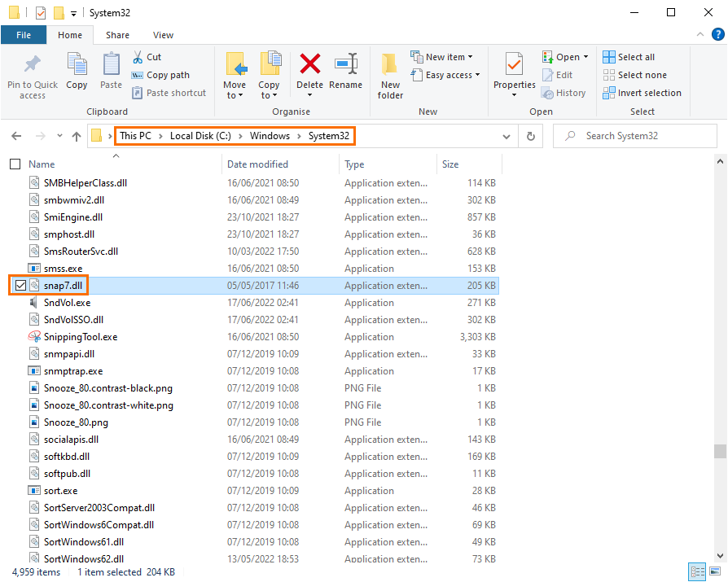728x582 pixels.
Task: Click the refresh button beside address bar
Action: 531,136
